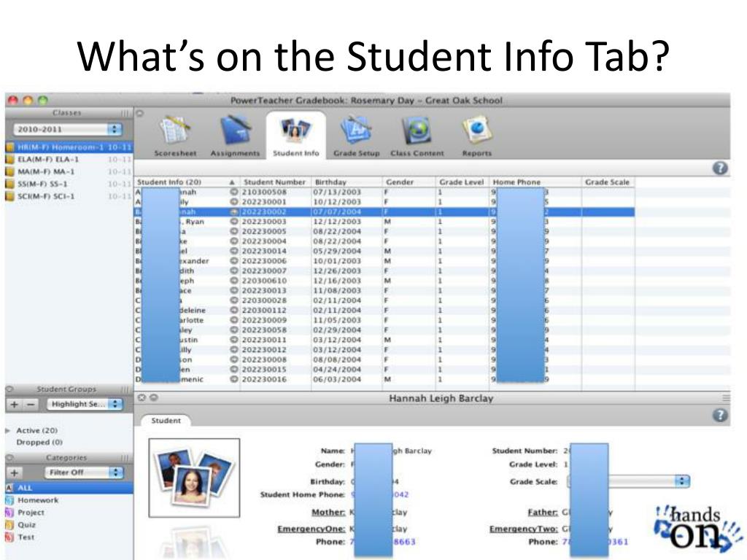Remove student group with minus button
Image resolution: width=747 pixels, height=560 pixels.
31,404
